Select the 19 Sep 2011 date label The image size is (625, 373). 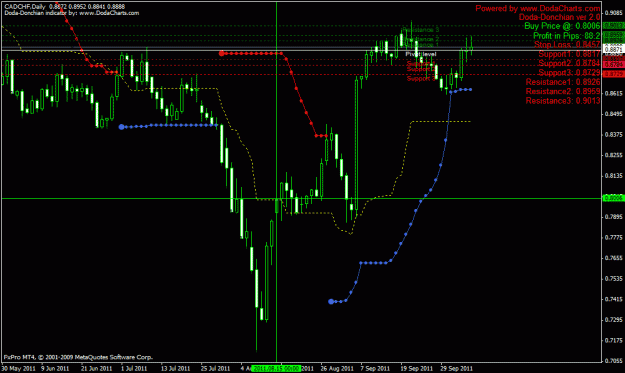coord(417,369)
